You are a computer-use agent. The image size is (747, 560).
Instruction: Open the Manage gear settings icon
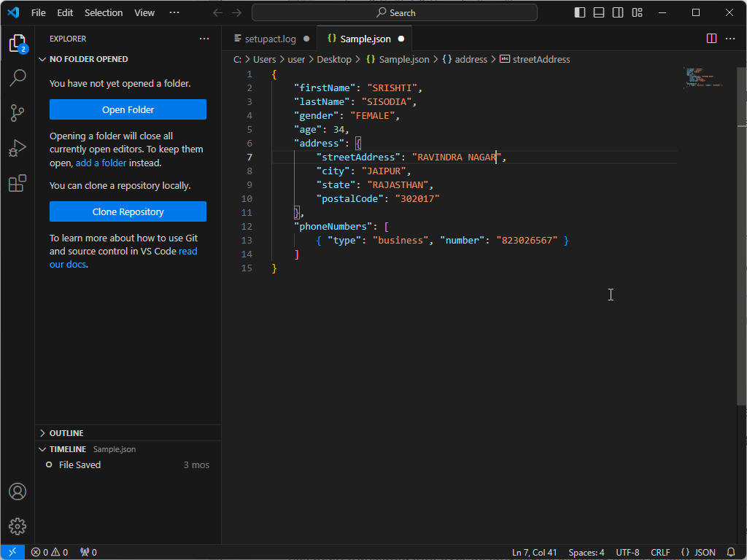tap(18, 526)
